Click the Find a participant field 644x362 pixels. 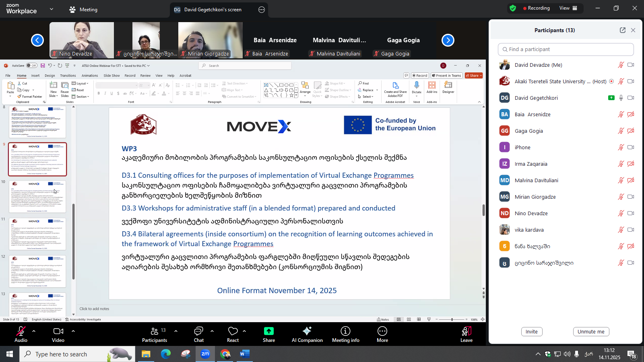(x=566, y=49)
